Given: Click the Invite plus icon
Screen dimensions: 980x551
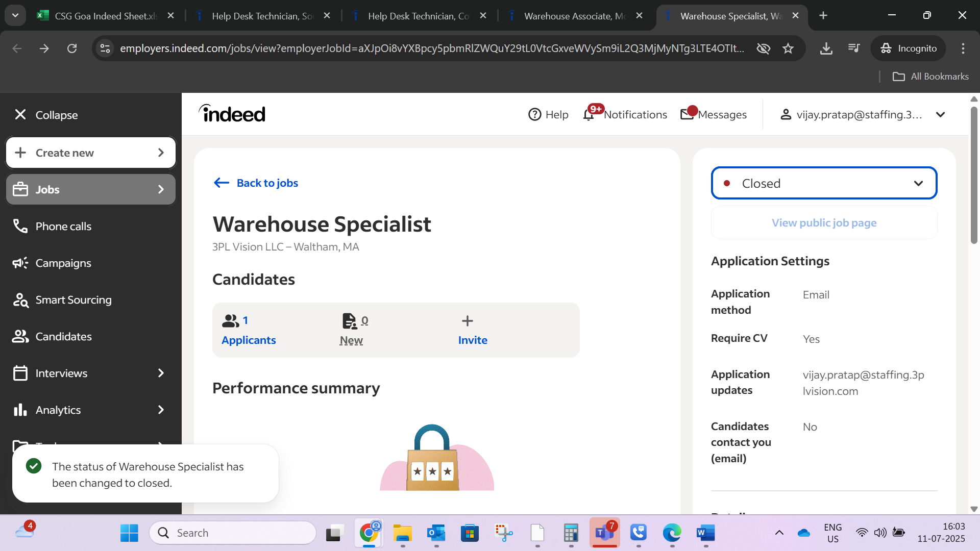Looking at the screenshot, I should [x=467, y=321].
